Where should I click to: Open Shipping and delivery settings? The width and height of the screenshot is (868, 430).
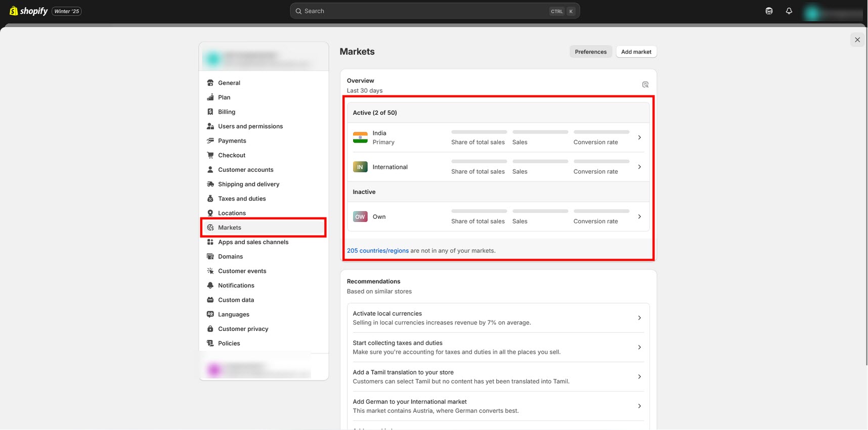point(248,184)
